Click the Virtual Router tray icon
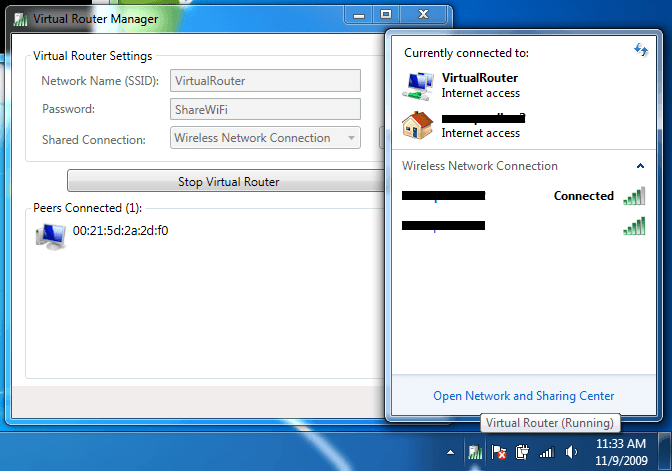 tap(476, 452)
